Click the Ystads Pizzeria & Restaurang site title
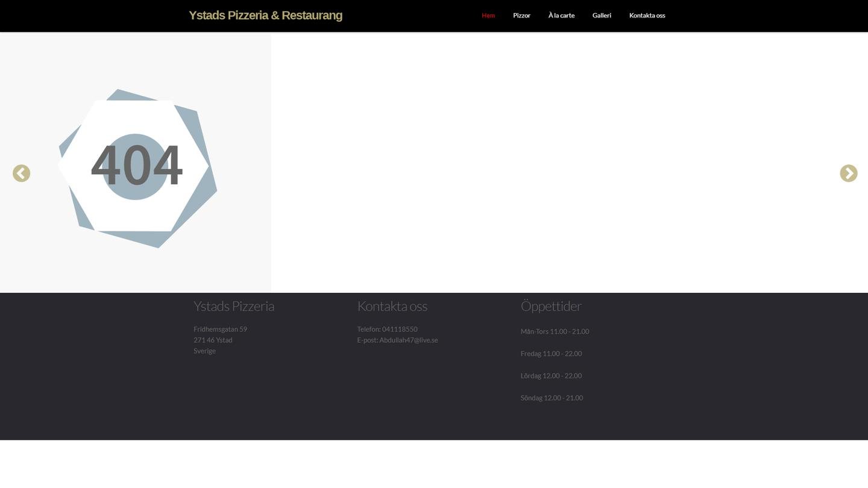 click(265, 16)
